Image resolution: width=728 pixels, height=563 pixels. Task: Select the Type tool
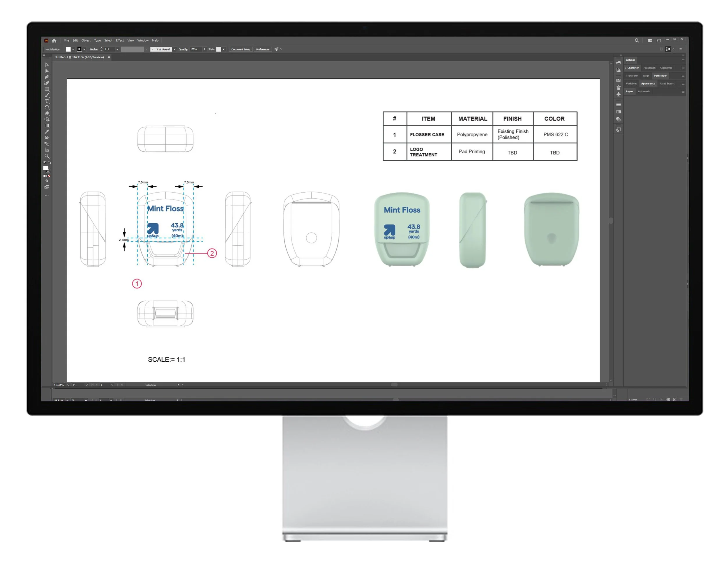[x=47, y=101]
